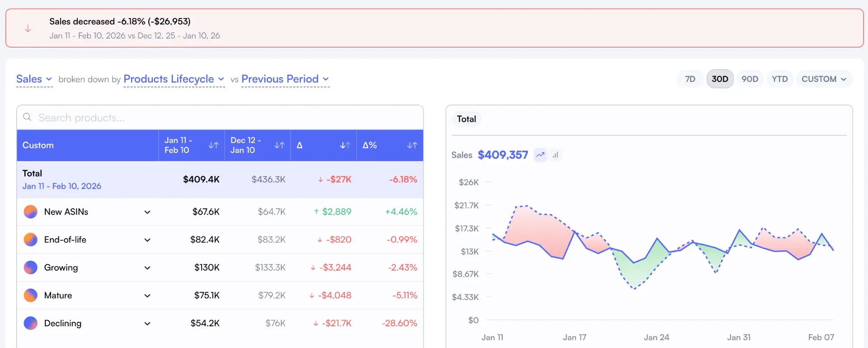
Task: Switch to bar chart view icon
Action: tap(555, 155)
